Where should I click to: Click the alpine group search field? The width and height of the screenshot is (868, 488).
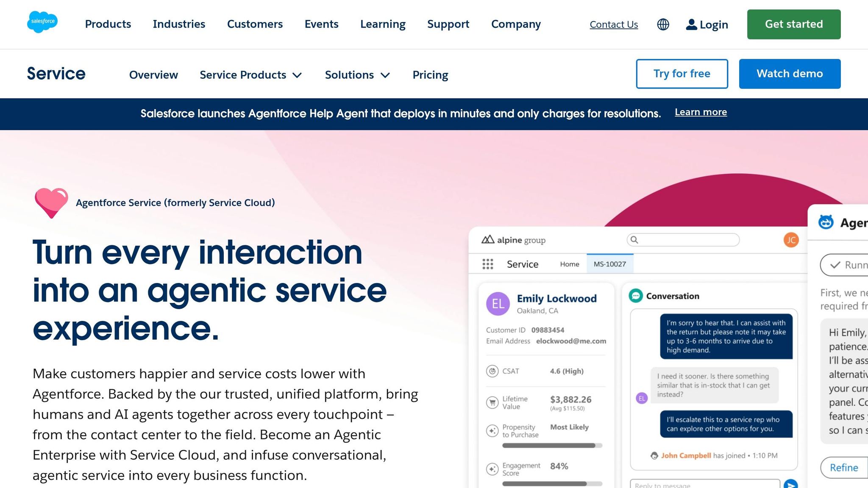coord(683,240)
